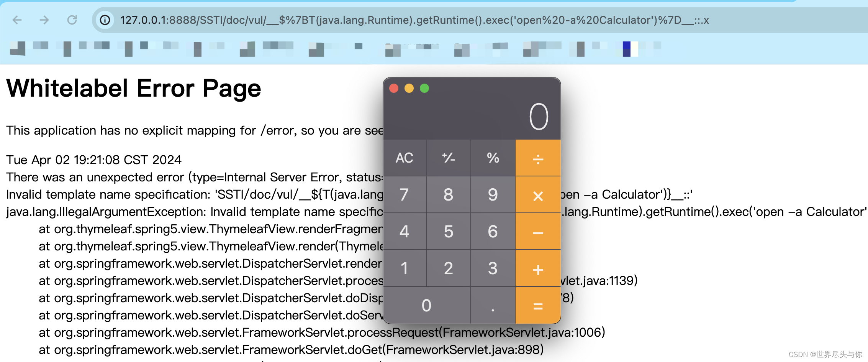Toggle sign with the +/- Calculator key
The width and height of the screenshot is (868, 362).
449,158
